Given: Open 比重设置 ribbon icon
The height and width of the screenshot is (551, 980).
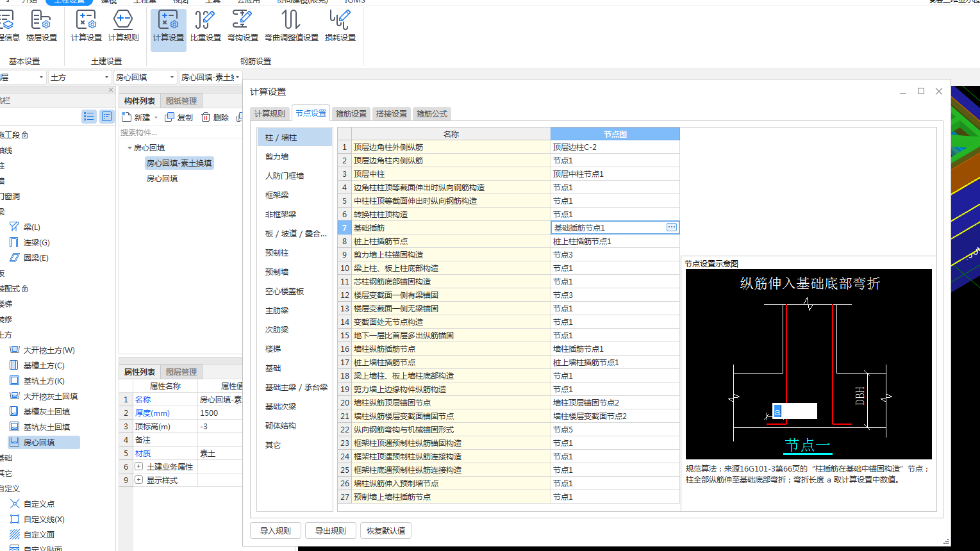Looking at the screenshot, I should point(206,26).
